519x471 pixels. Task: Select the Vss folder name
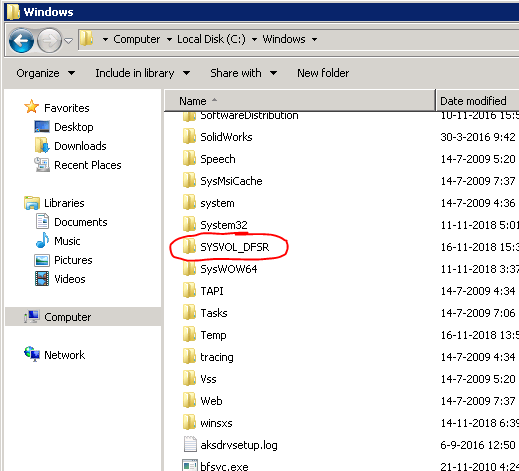pos(208,379)
